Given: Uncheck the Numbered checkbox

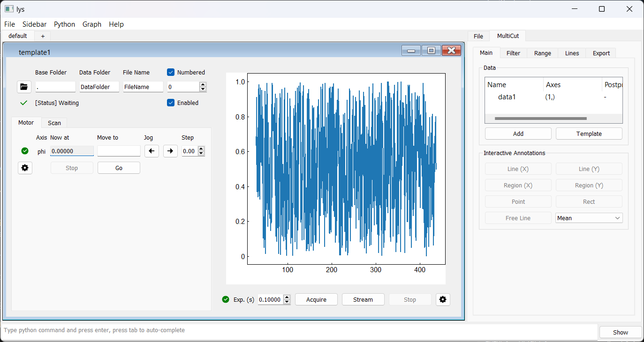Looking at the screenshot, I should (x=171, y=72).
